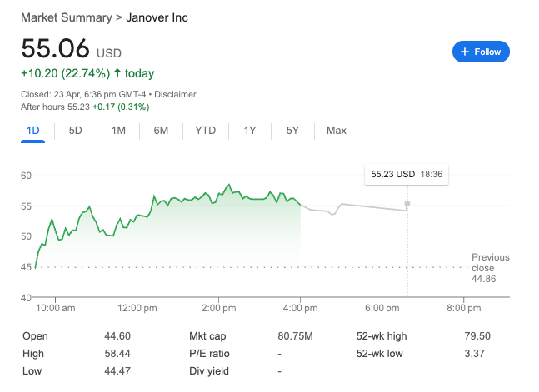Screen dimensions: 539x392
Task: Show the Max chart range
Action: click(337, 131)
